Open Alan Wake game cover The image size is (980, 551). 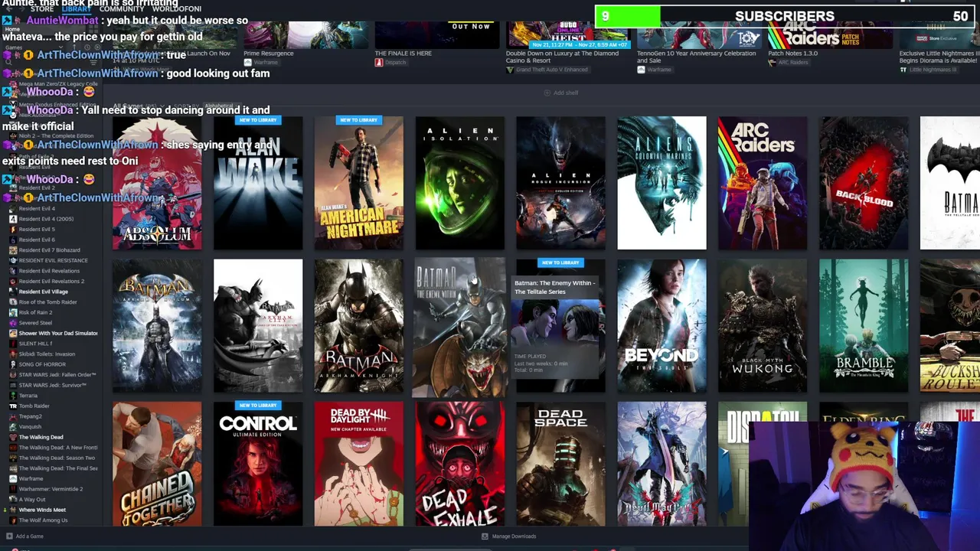point(258,183)
